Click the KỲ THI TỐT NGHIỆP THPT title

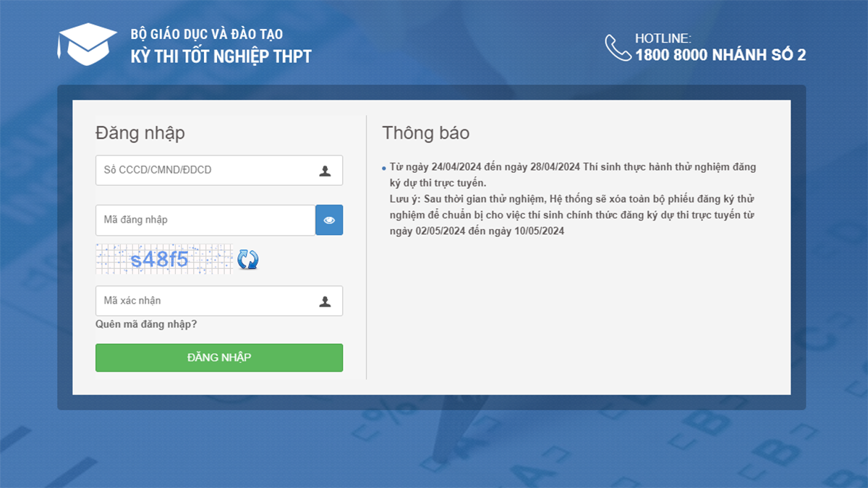click(221, 56)
